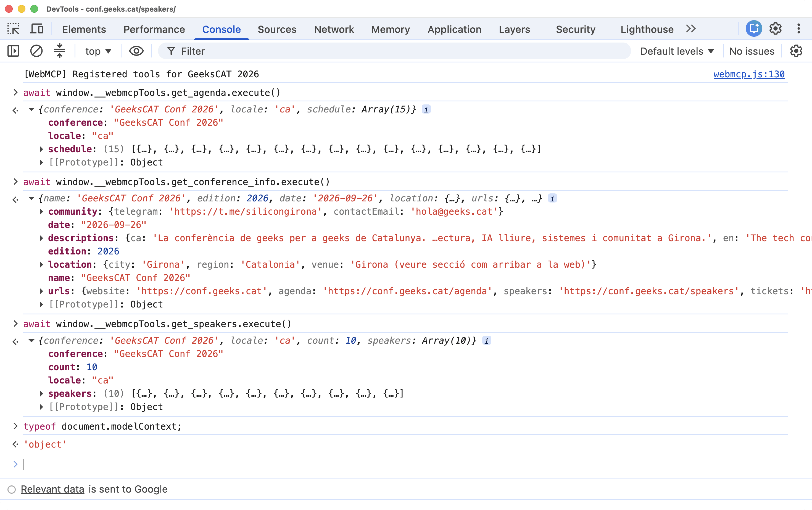Open the Default levels dropdown
The height and width of the screenshot is (510, 812).
click(x=677, y=51)
